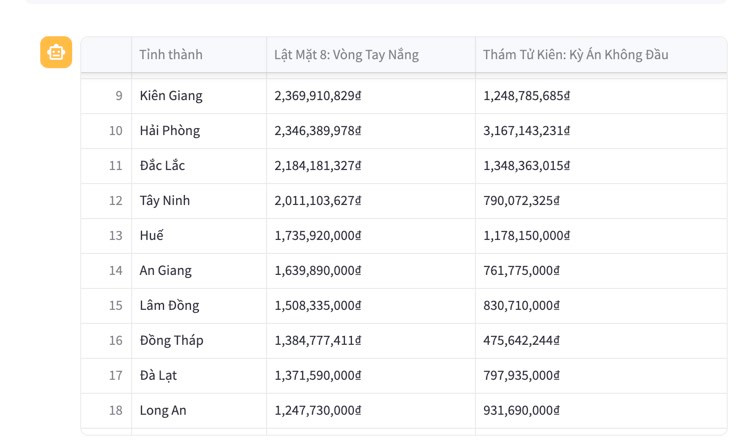
Task: Click the value 3,167,143,231đ
Action: 526,131
